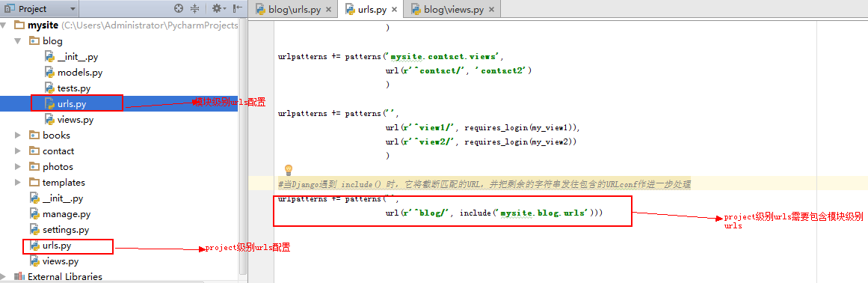Close the blog\urls.py tab
The height and width of the screenshot is (283, 868).
(x=328, y=10)
